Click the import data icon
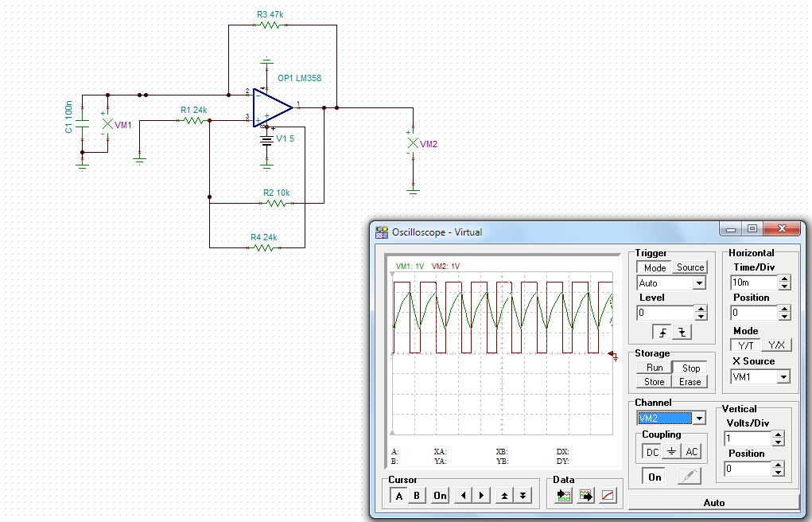This screenshot has height=522, width=812. click(565, 496)
